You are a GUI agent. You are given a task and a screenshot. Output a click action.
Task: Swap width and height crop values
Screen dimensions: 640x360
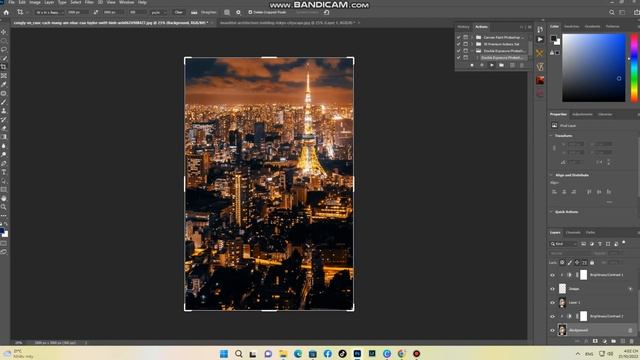pos(96,12)
